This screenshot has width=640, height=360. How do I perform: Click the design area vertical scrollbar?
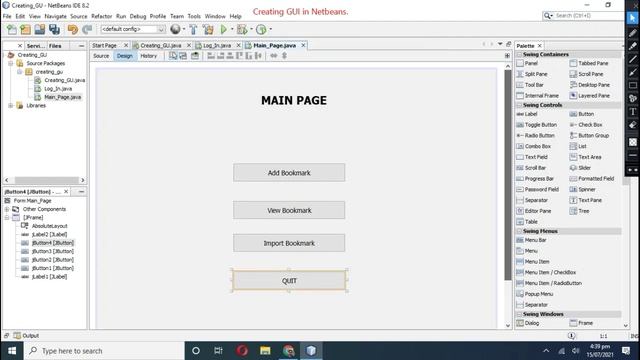(508, 175)
